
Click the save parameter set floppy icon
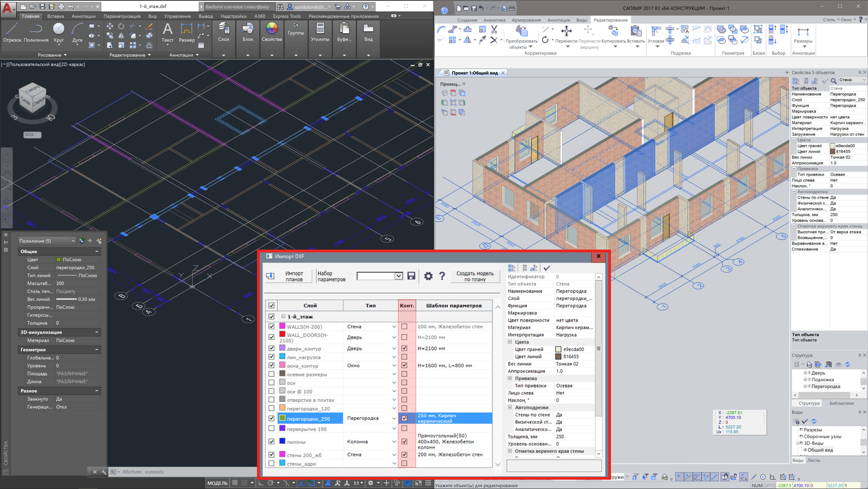(x=411, y=276)
